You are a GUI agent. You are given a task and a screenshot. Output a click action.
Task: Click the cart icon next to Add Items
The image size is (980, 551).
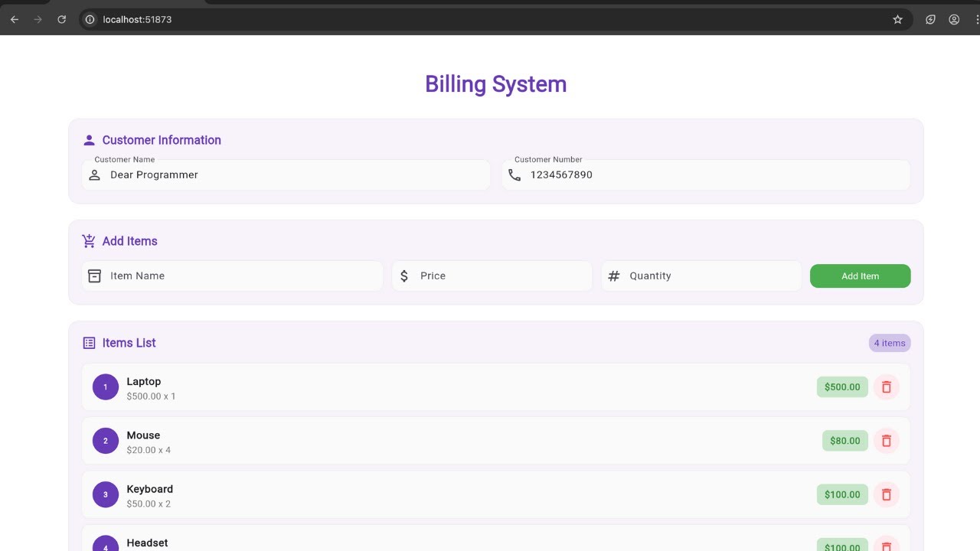89,241
